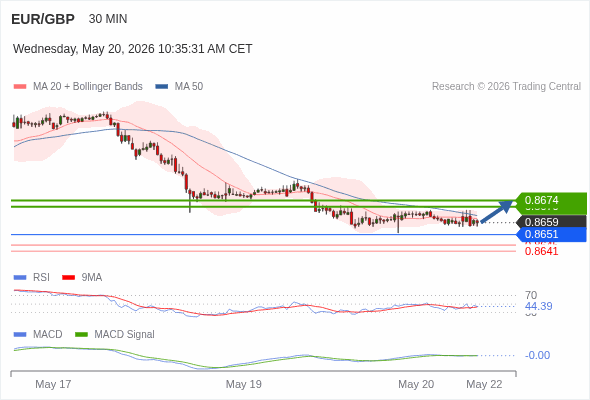Click the blue 0.8651 pivot price tag
The image size is (590, 400).
552,234
